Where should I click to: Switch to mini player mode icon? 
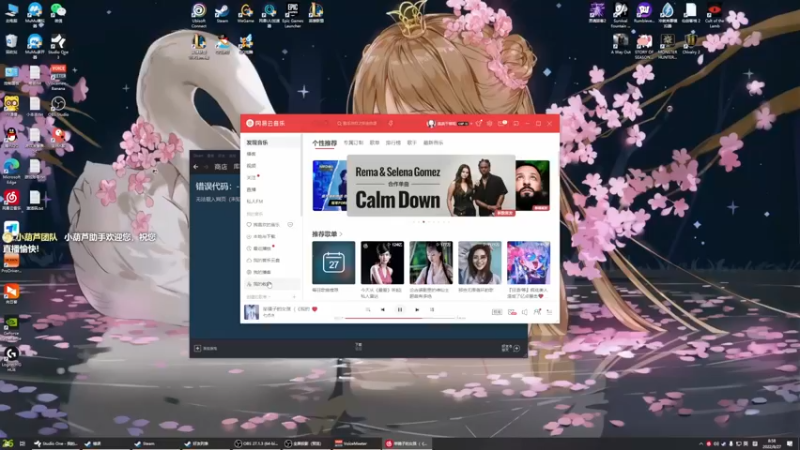pos(516,123)
